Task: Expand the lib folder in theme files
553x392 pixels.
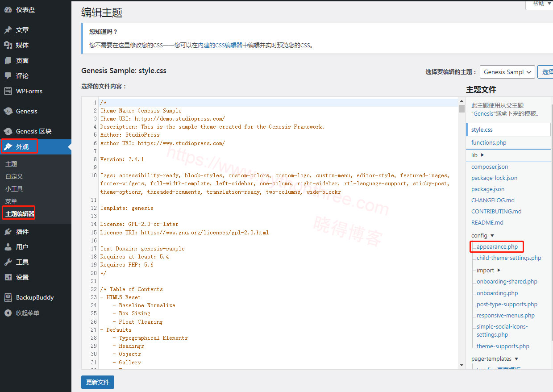Action: coord(478,155)
